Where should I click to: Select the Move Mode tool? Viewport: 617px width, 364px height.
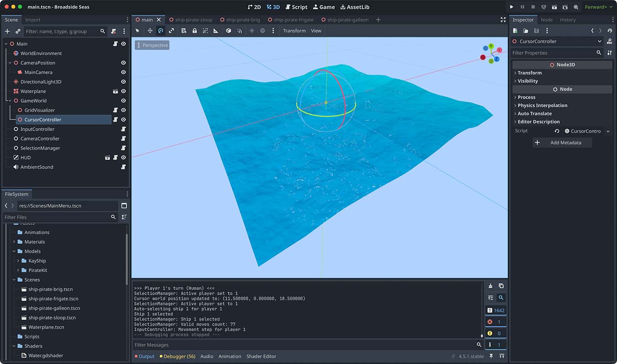[x=150, y=31]
